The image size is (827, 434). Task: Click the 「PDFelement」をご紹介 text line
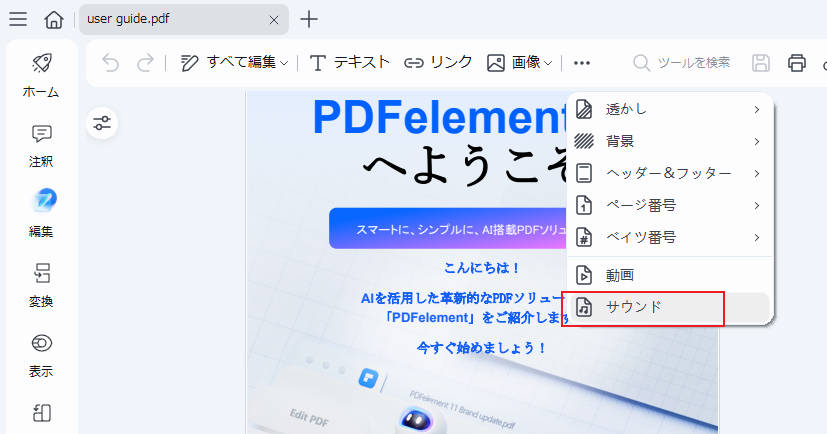(x=476, y=317)
